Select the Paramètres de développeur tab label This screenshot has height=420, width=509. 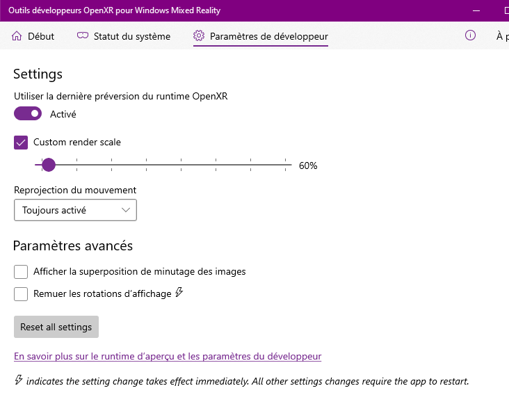pos(268,36)
